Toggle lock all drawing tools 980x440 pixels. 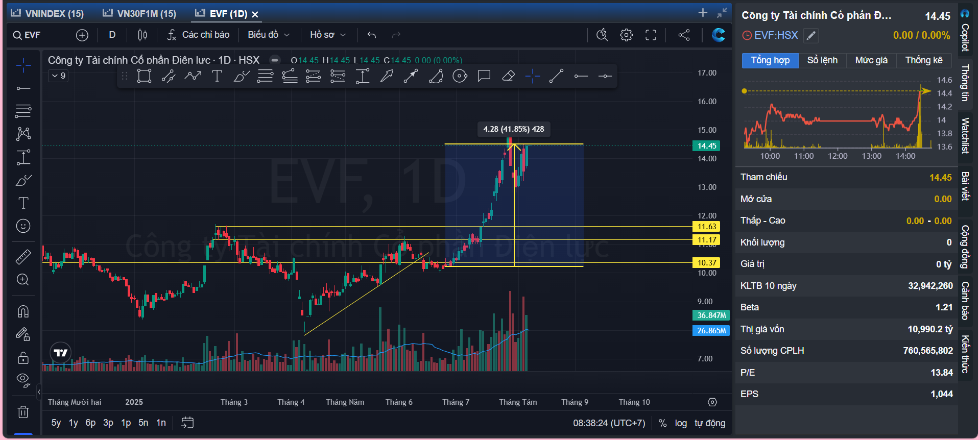pos(23,357)
